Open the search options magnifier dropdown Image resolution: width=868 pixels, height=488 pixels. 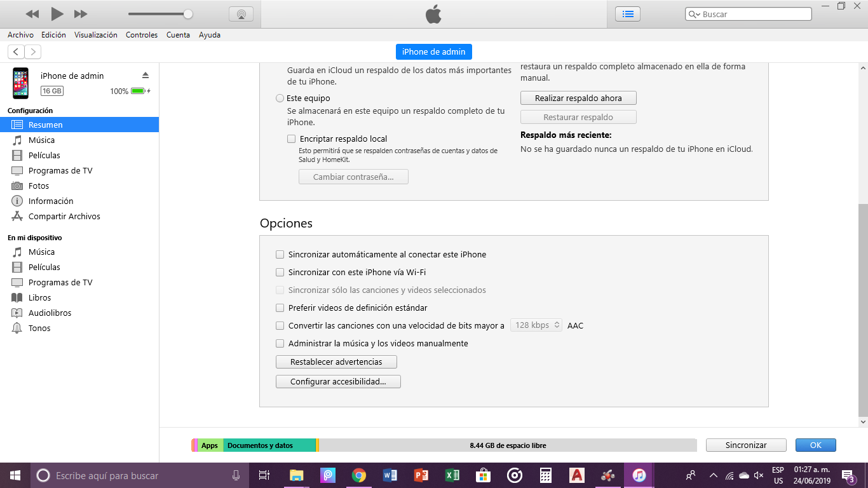[x=694, y=14]
